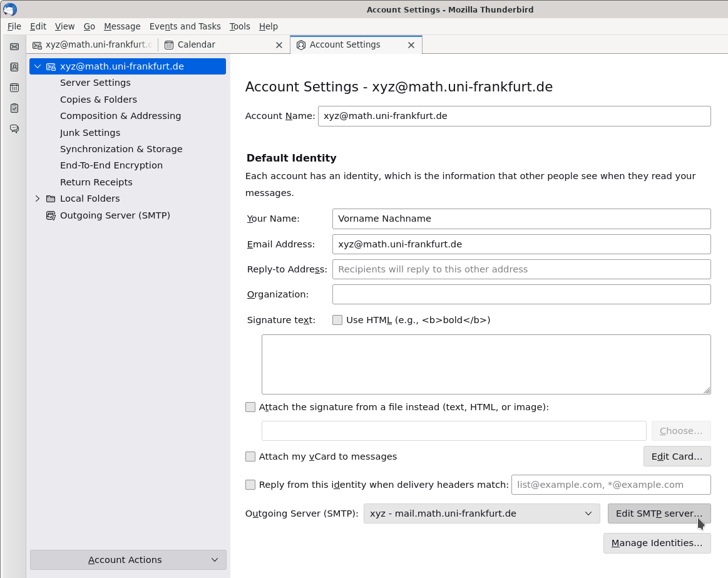Open Tasks from left sidebar icon
Image resolution: width=728 pixels, height=578 pixels.
[x=14, y=108]
